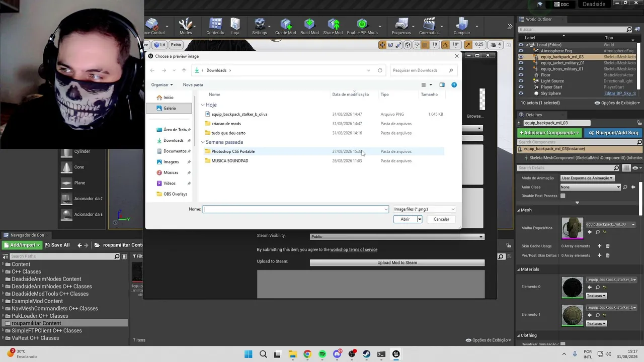Toggle visibility of equip_backpack_mil_03 actor
Image resolution: width=644 pixels, height=362 pixels.
click(x=521, y=57)
